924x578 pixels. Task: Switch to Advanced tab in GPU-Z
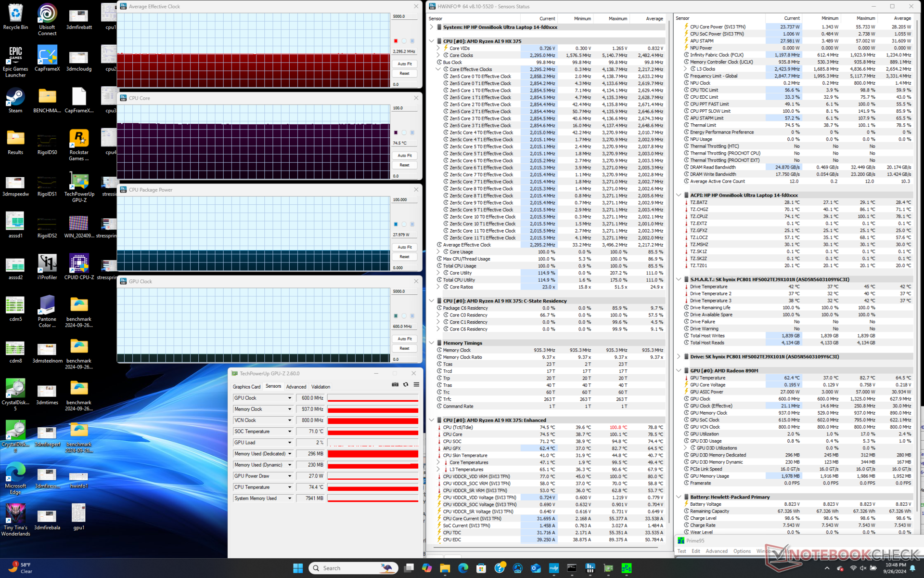[296, 387]
